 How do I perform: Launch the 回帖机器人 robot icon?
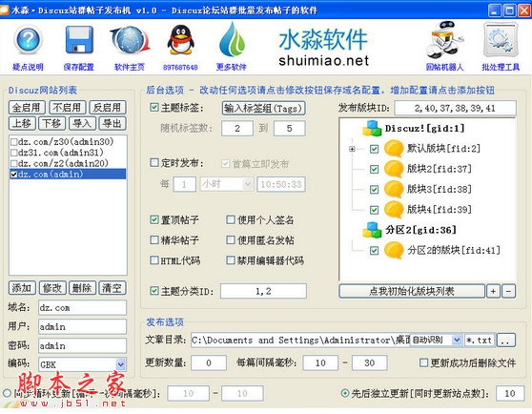tap(444, 40)
